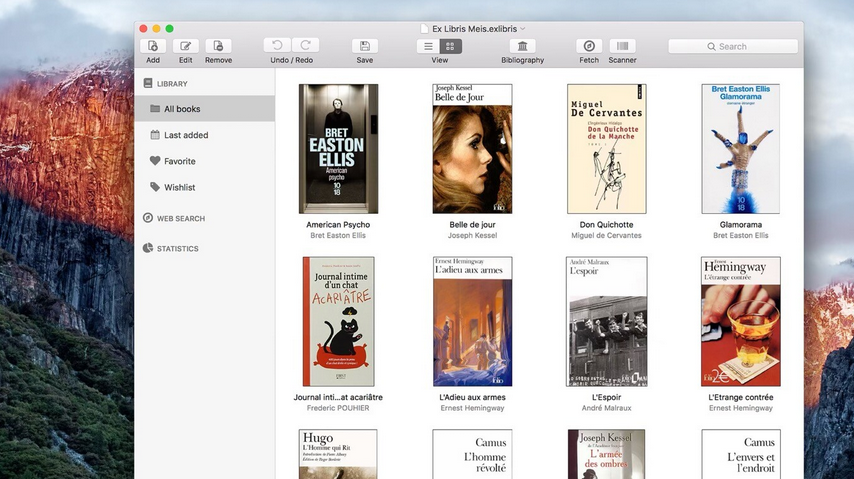This screenshot has height=479, width=854.
Task: Click the Undo arrow button
Action: [277, 45]
